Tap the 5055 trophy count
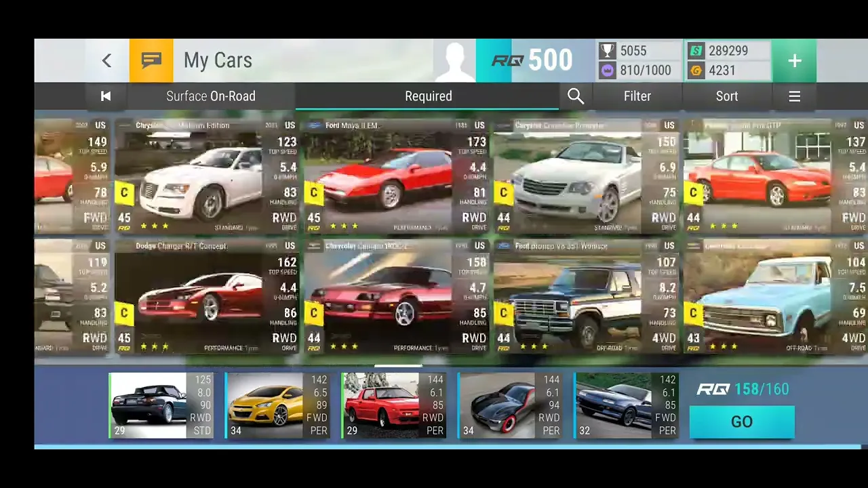 pos(633,51)
